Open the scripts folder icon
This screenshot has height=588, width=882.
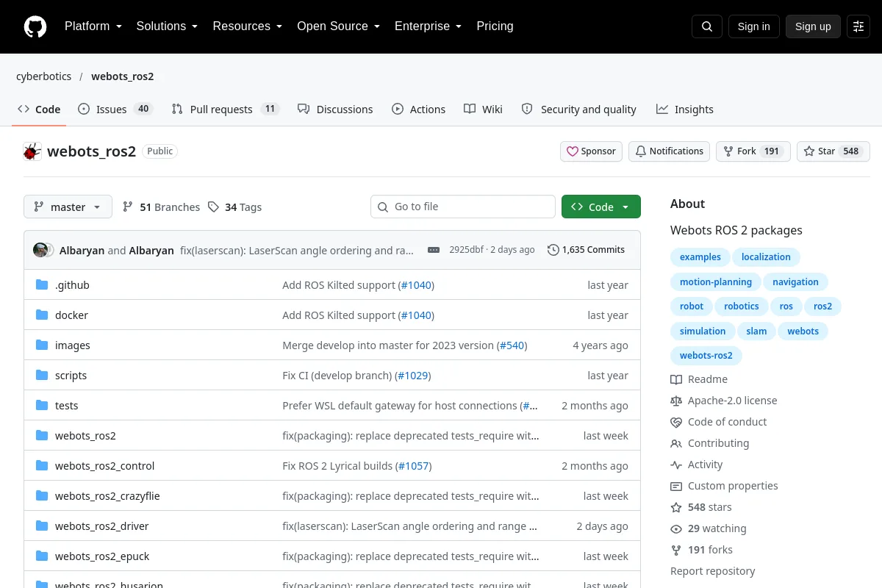coord(42,376)
